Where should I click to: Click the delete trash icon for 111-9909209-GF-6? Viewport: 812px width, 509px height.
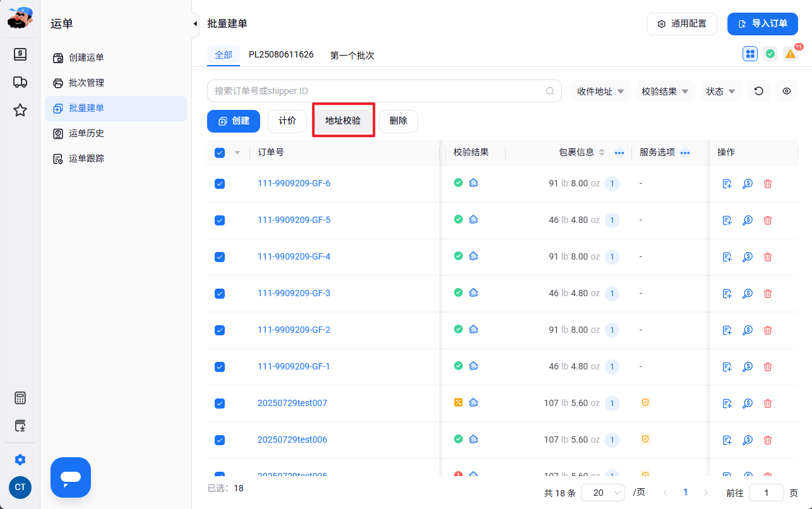(x=768, y=184)
